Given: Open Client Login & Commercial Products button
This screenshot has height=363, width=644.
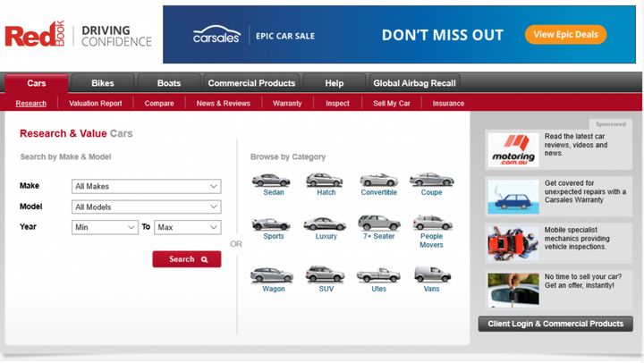Looking at the screenshot, I should [555, 324].
